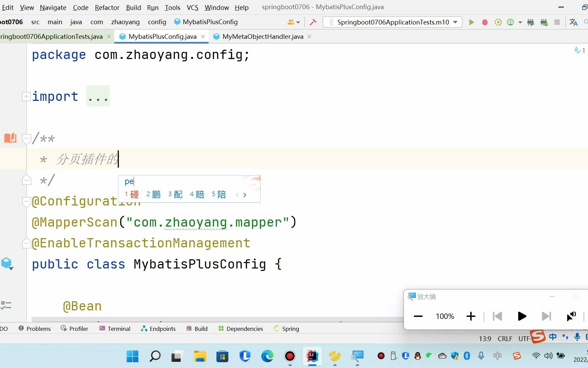Screen dimensions: 588x368
Task: Open the Help menu
Action: (242, 7)
